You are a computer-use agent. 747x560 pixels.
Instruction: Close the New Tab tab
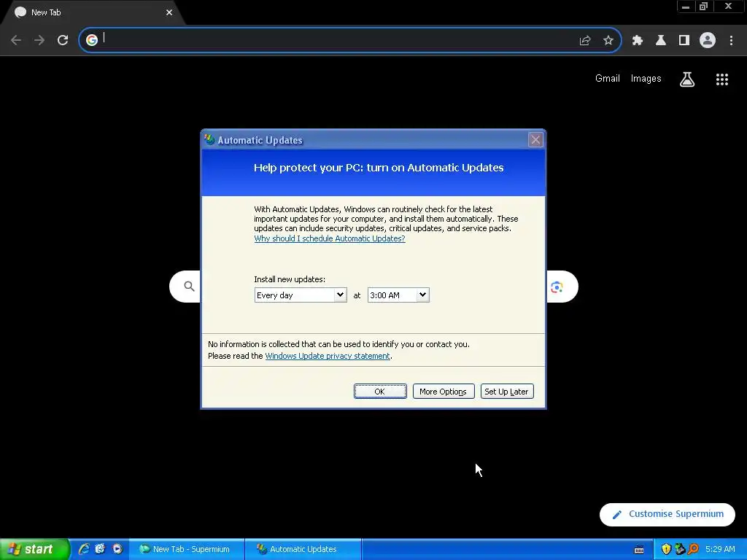(x=169, y=12)
